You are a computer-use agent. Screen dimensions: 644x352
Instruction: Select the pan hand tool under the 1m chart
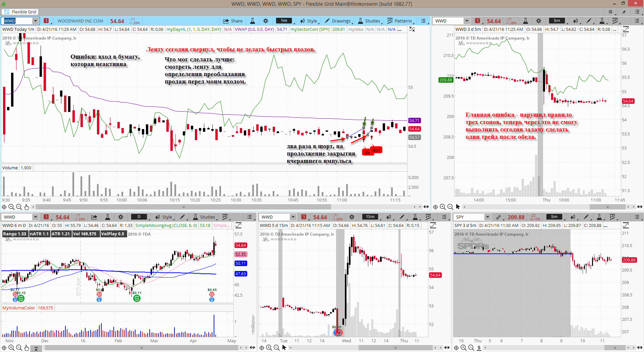(27, 207)
